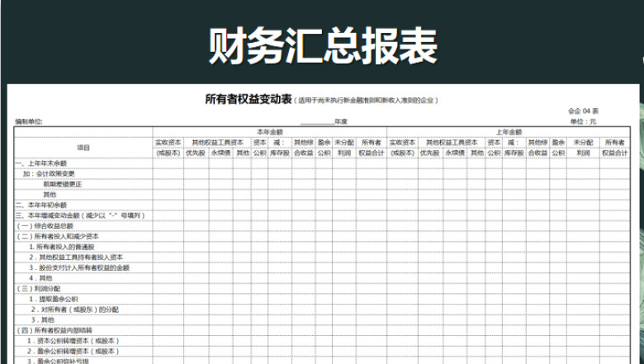Click the 前期差错更正 row label
The image size is (644, 364).
(x=63, y=184)
